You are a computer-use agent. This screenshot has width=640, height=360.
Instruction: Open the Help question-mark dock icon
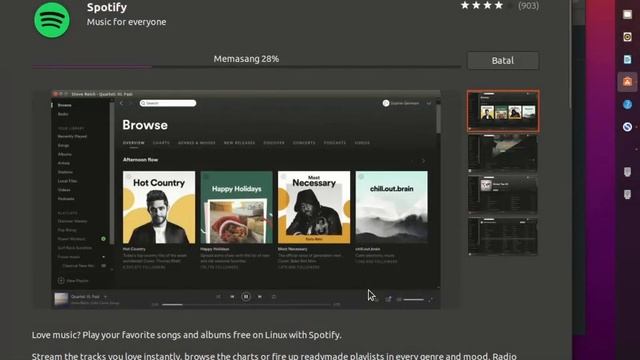(x=627, y=104)
